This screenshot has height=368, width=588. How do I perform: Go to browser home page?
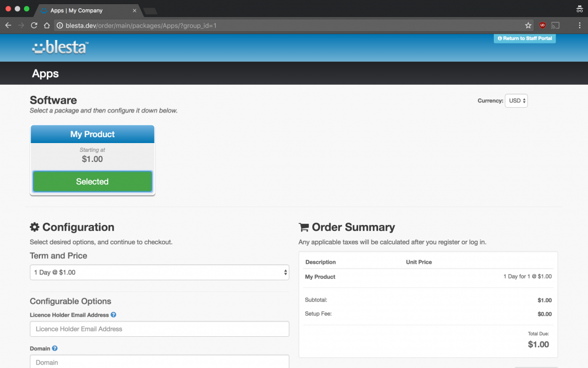tap(47, 25)
